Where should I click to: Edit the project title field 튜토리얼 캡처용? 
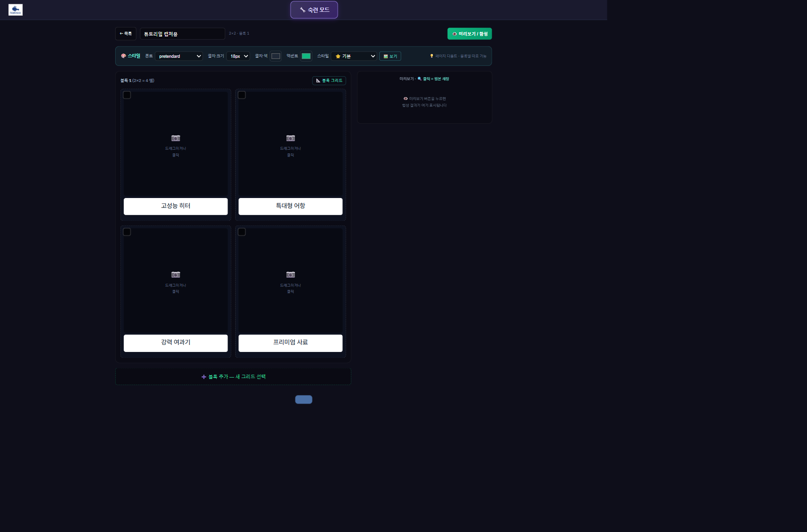(x=182, y=34)
